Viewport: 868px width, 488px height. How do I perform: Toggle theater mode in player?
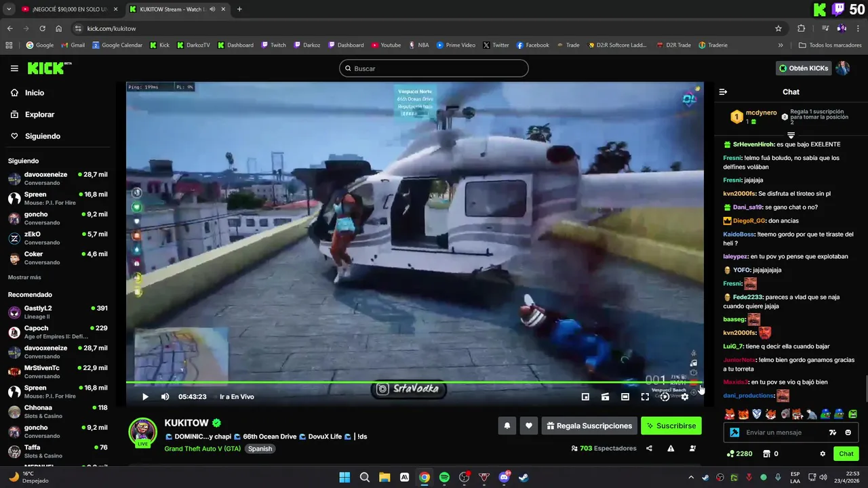625,396
